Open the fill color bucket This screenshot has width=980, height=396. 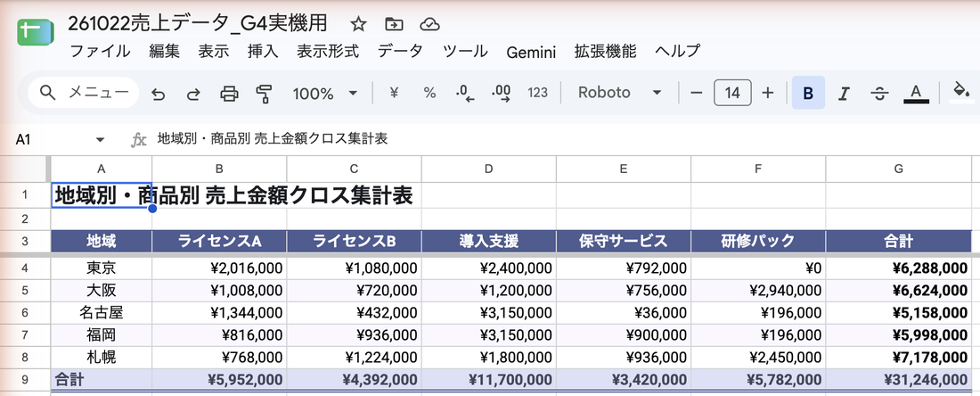pos(961,93)
